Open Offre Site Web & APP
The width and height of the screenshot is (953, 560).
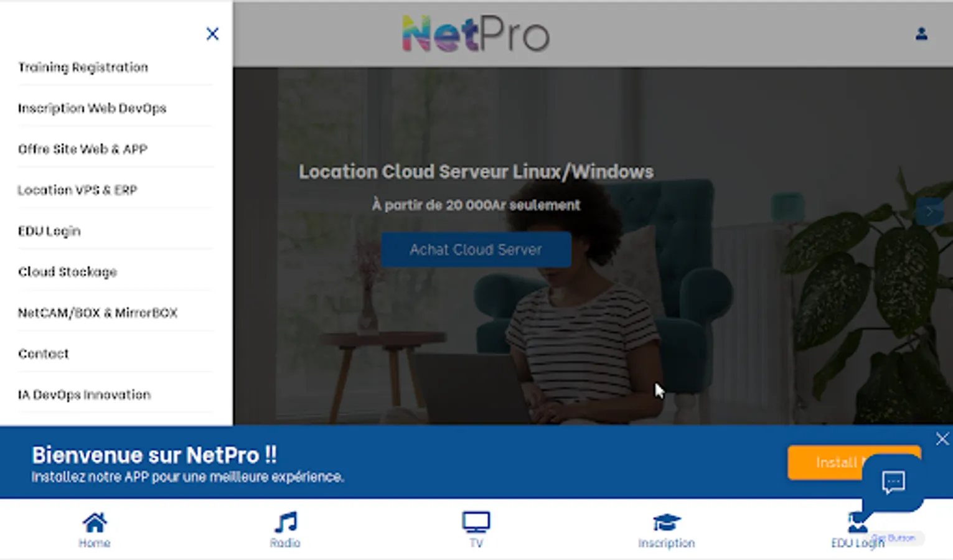83,149
